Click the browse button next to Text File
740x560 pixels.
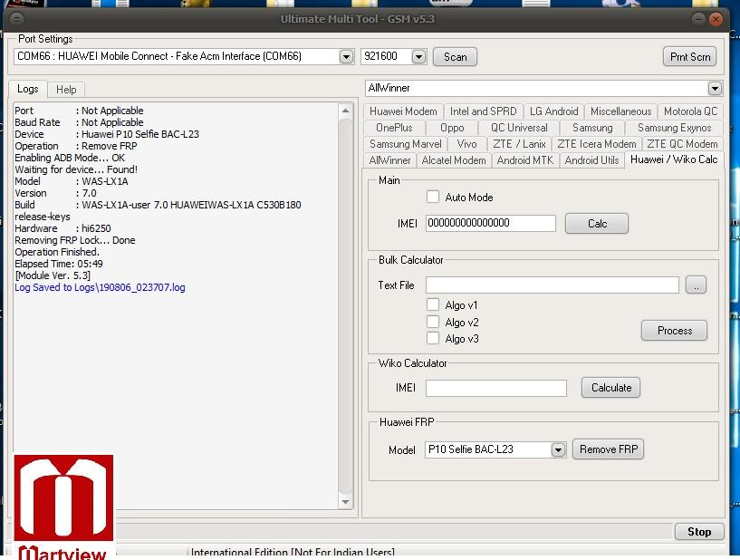tap(696, 285)
